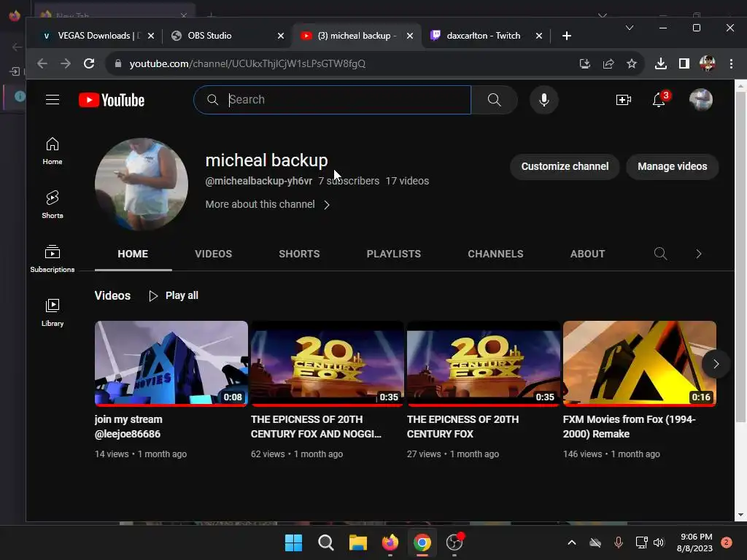Open the notifications bell
747x560 pixels.
659,99
